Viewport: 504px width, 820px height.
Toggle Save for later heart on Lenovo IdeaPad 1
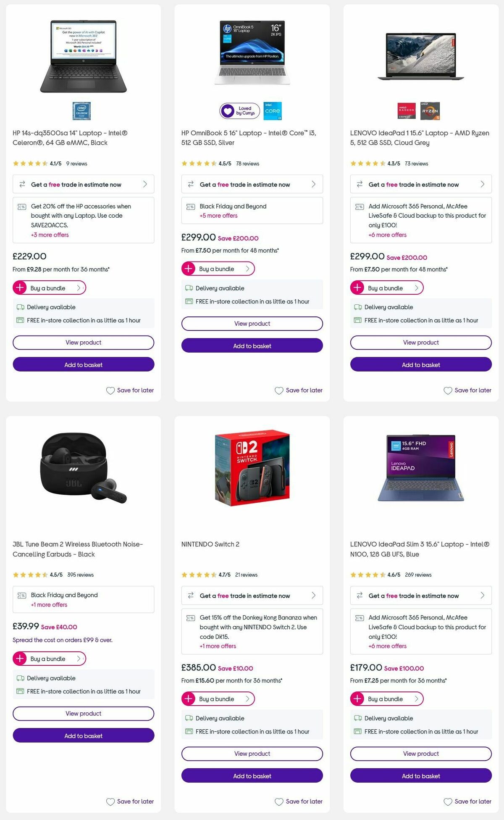coord(447,390)
